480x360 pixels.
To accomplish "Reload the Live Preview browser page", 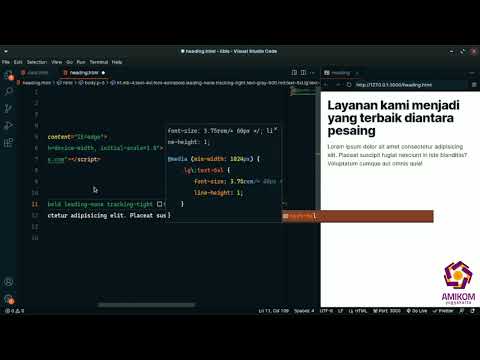I will coord(349,85).
